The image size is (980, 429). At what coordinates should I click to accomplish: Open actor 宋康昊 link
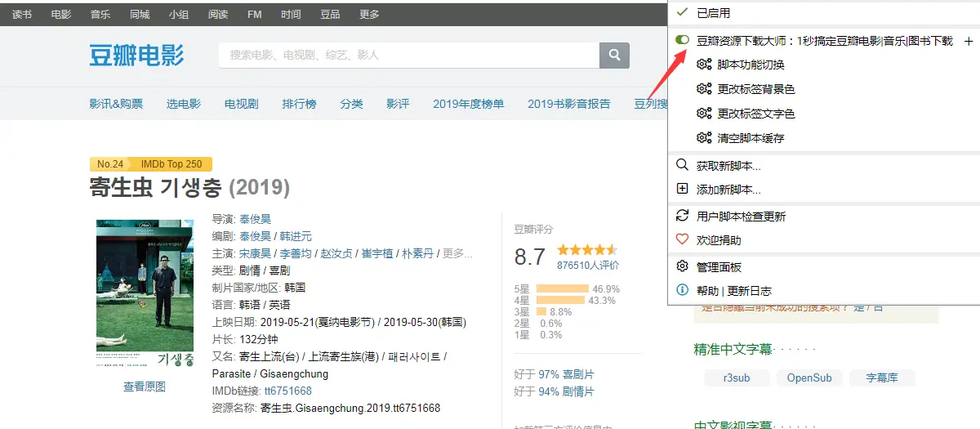pyautogui.click(x=255, y=253)
